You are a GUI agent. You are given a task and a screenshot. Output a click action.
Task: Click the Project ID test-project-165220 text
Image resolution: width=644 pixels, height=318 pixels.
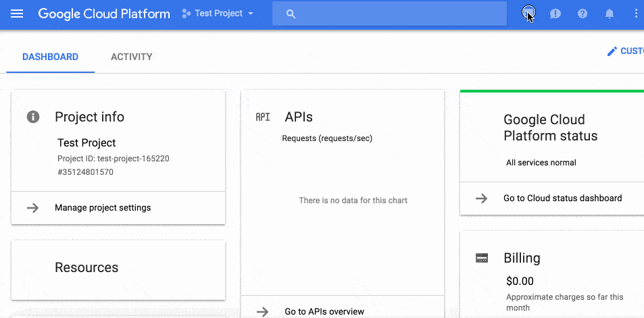coord(114,159)
